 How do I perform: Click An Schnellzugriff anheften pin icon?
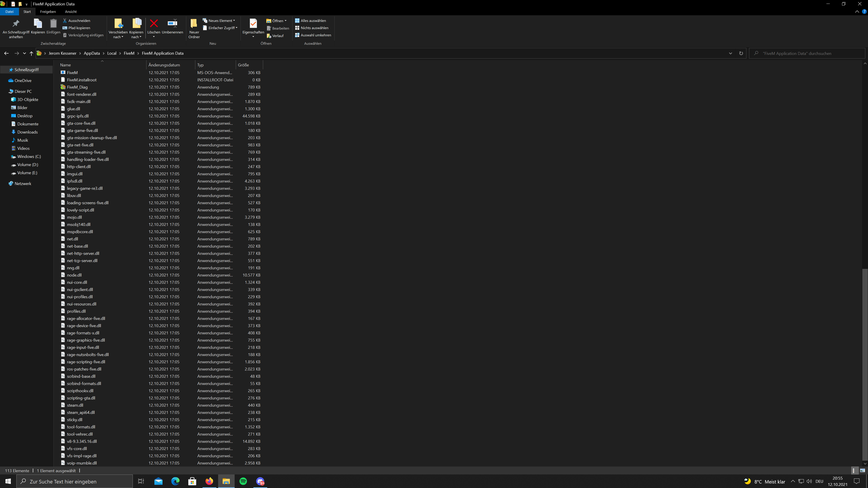pyautogui.click(x=16, y=23)
